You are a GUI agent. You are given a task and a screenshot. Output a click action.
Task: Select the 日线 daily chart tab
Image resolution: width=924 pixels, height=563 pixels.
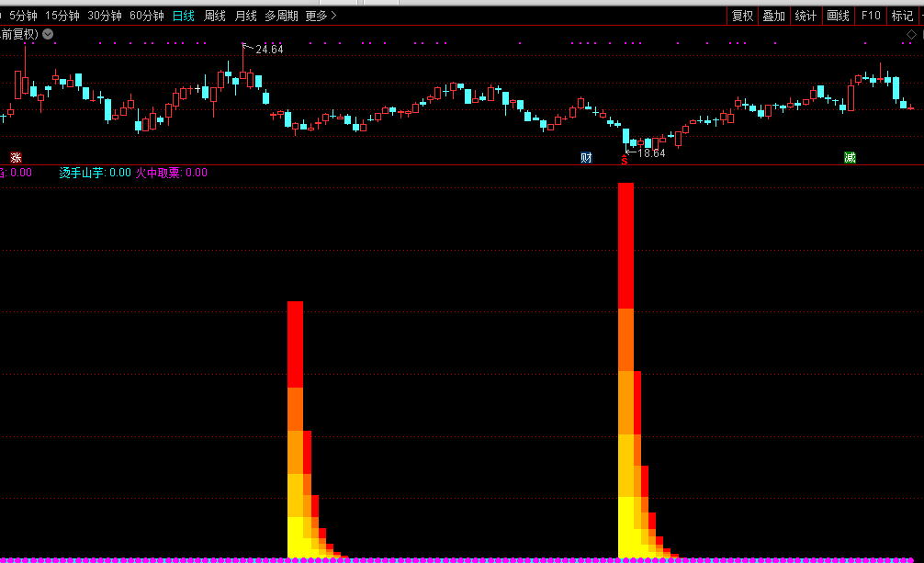point(184,16)
